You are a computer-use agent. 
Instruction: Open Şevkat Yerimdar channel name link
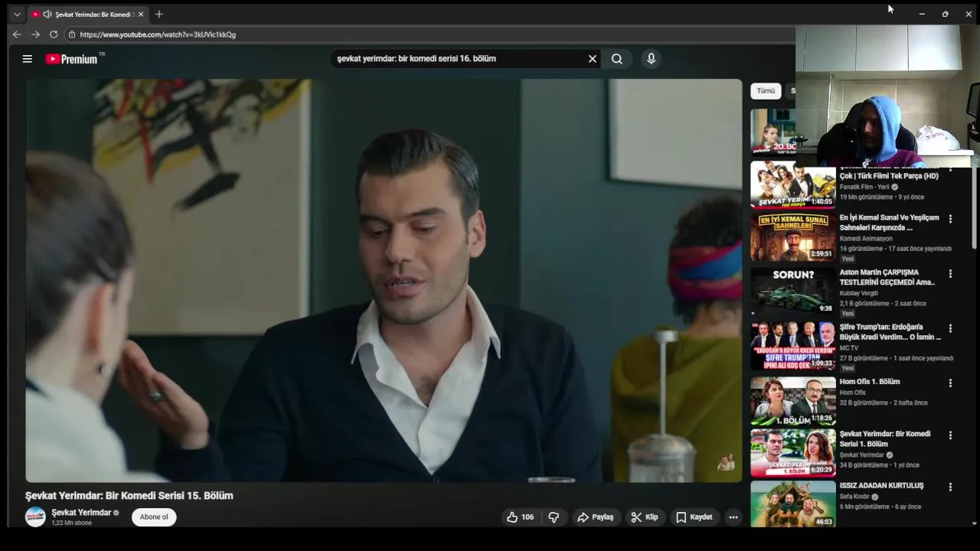click(x=81, y=513)
